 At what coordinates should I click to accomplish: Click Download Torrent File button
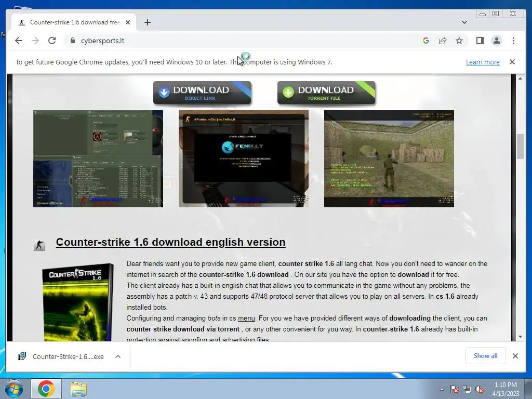(x=326, y=92)
